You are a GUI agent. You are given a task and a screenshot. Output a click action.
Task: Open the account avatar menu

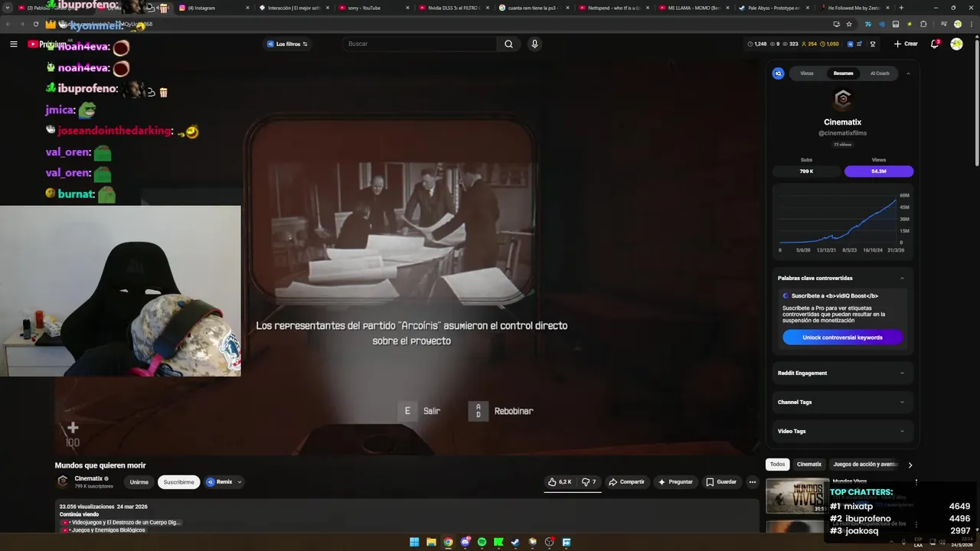pyautogui.click(x=956, y=44)
